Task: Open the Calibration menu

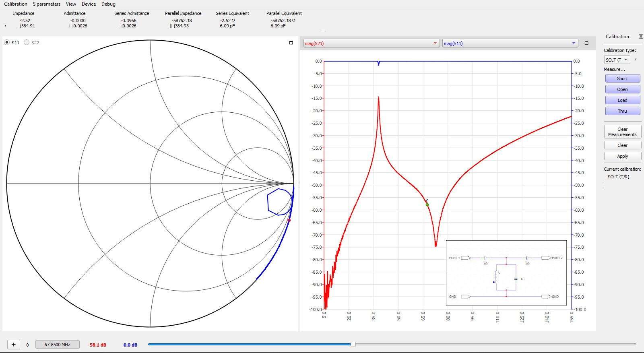Action: [16, 4]
